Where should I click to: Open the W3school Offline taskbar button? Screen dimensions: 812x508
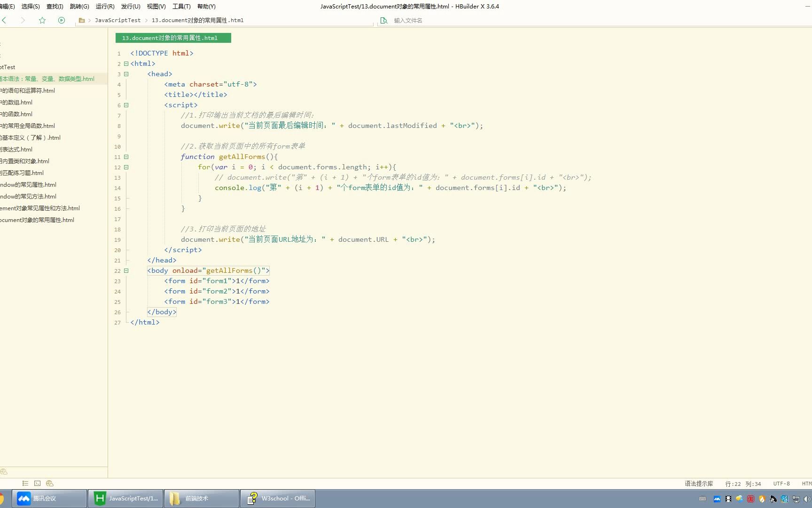[278, 499]
